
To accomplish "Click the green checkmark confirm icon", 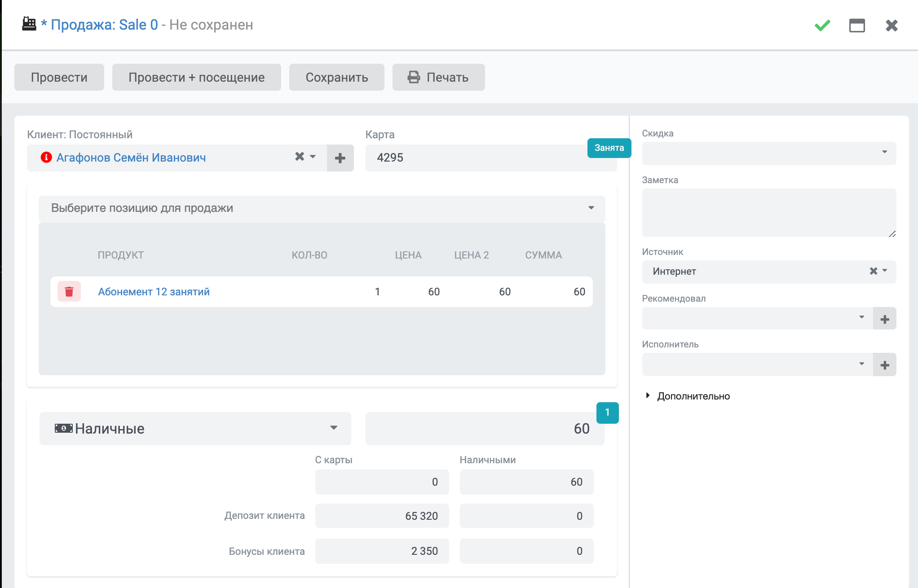I will (822, 25).
